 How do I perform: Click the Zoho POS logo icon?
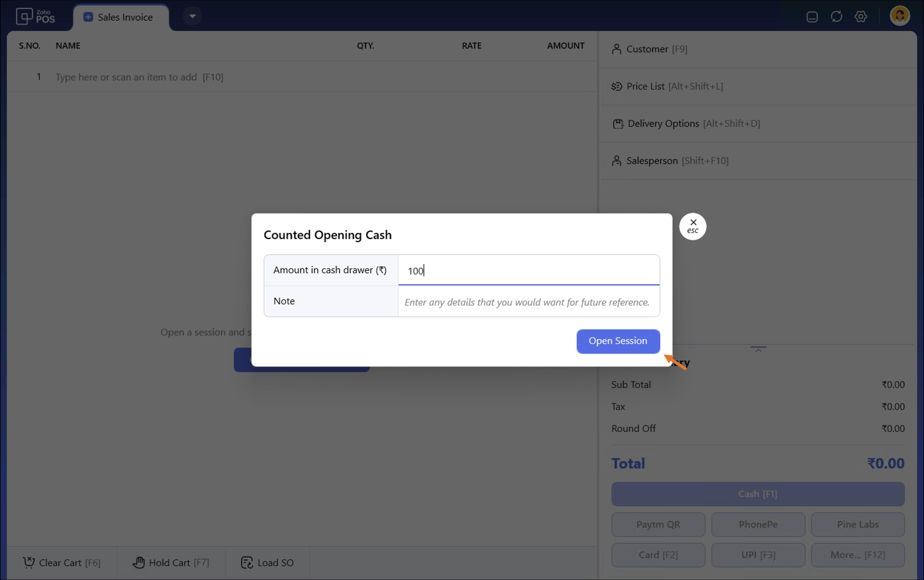(x=25, y=17)
